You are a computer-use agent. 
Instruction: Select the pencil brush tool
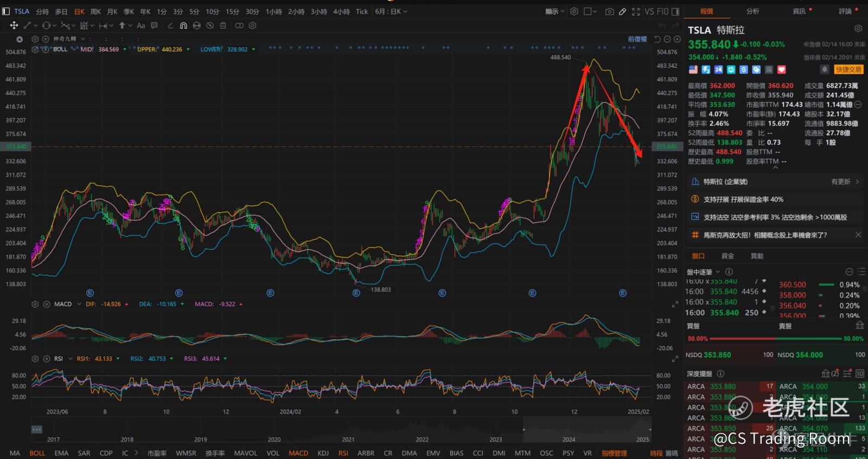point(170,25)
